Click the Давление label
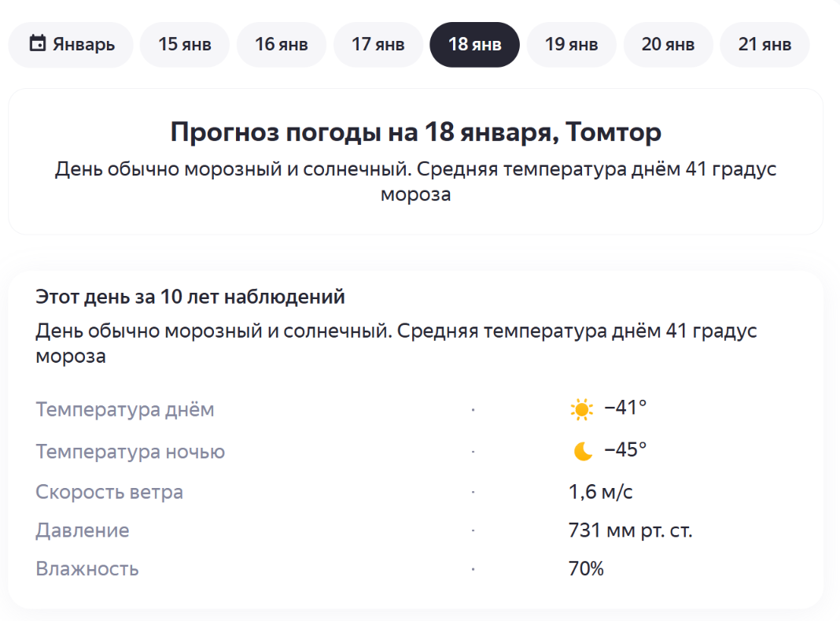840x621 pixels. click(83, 530)
